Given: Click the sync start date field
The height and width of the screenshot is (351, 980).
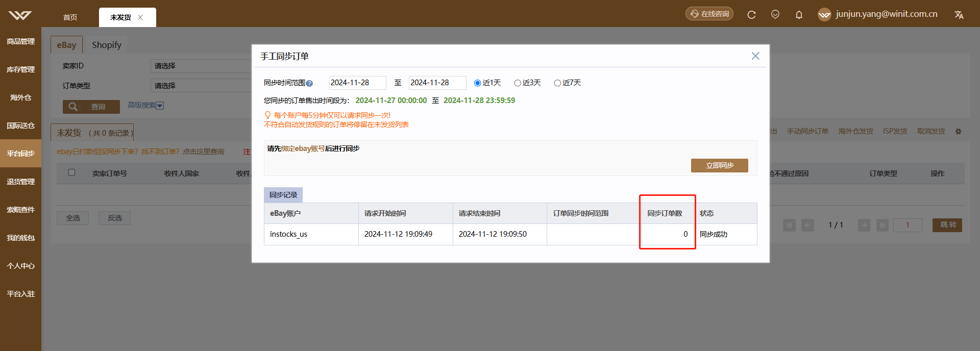Looking at the screenshot, I should point(357,83).
